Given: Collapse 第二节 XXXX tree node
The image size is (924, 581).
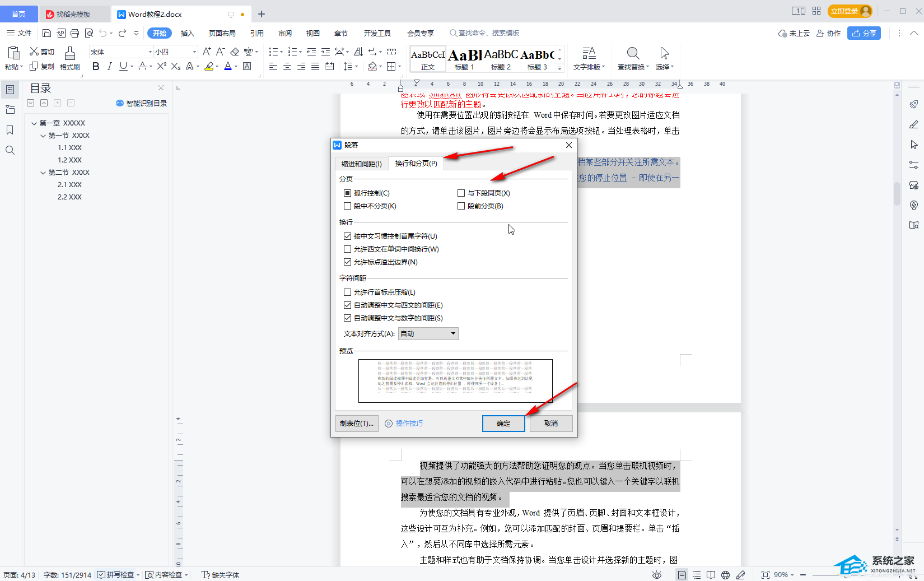Looking at the screenshot, I should [43, 173].
